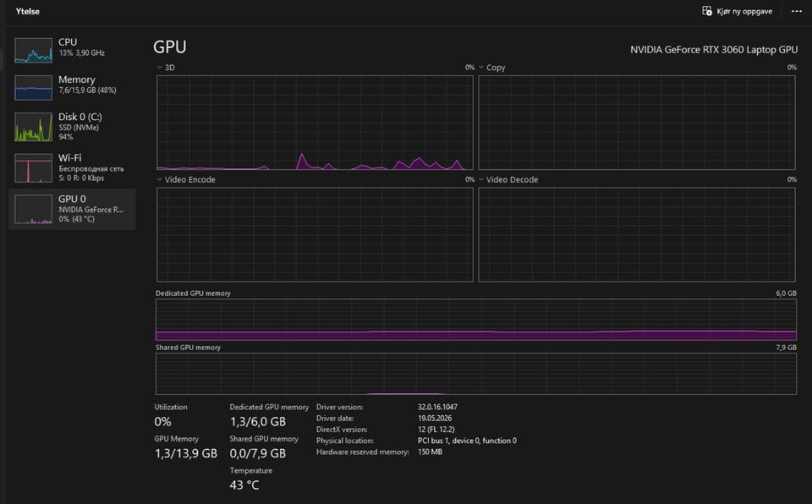Click the Copy engine graph panel
812x504 pixels.
click(x=637, y=123)
